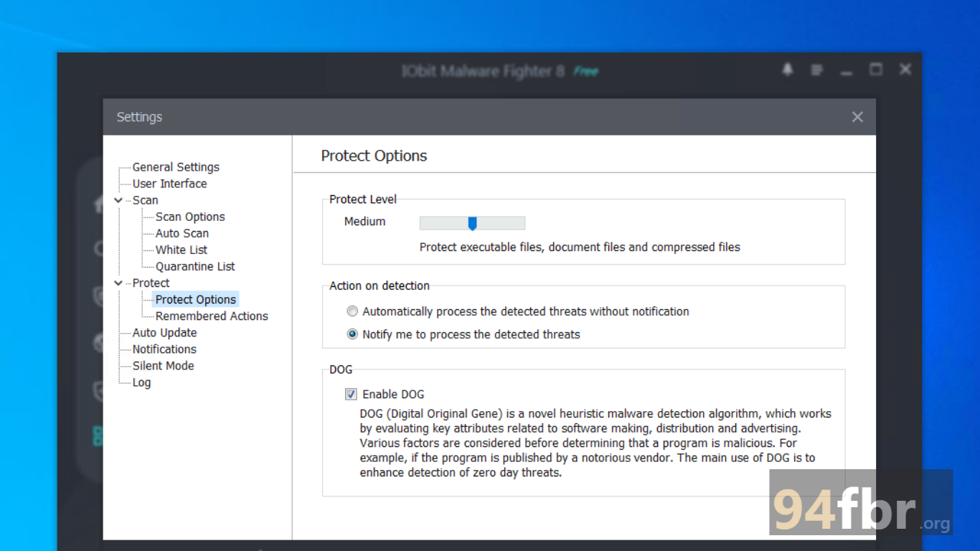This screenshot has height=551, width=980.
Task: Open White List settings
Action: click(x=182, y=250)
